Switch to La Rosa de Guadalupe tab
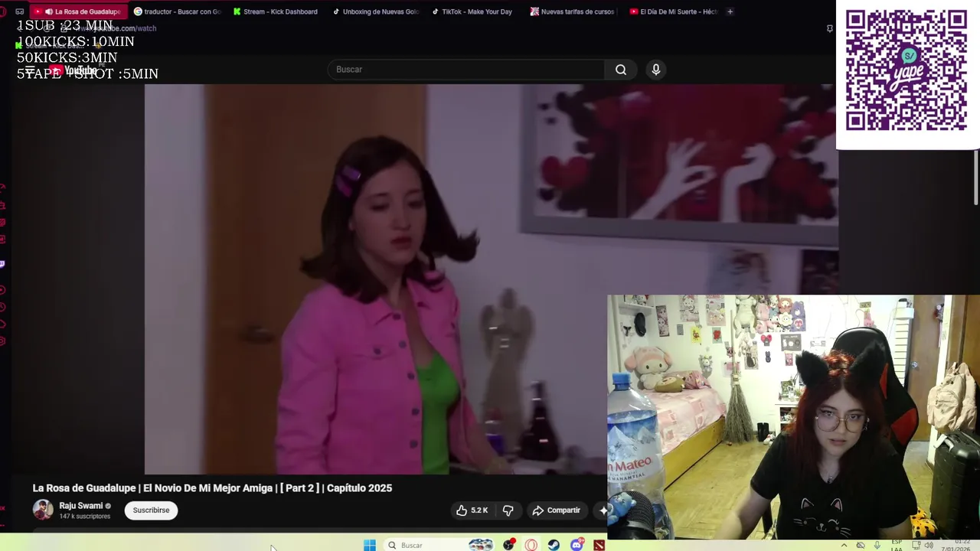Screen dimensions: 980x551 [79, 11]
